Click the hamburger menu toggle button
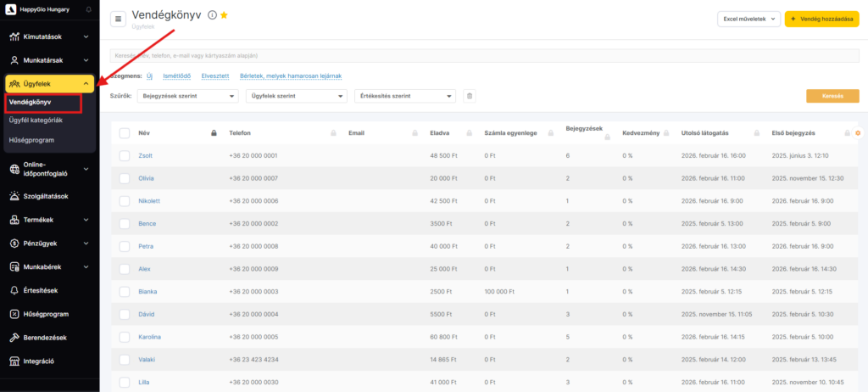Viewport: 868px width, 392px height. (118, 19)
